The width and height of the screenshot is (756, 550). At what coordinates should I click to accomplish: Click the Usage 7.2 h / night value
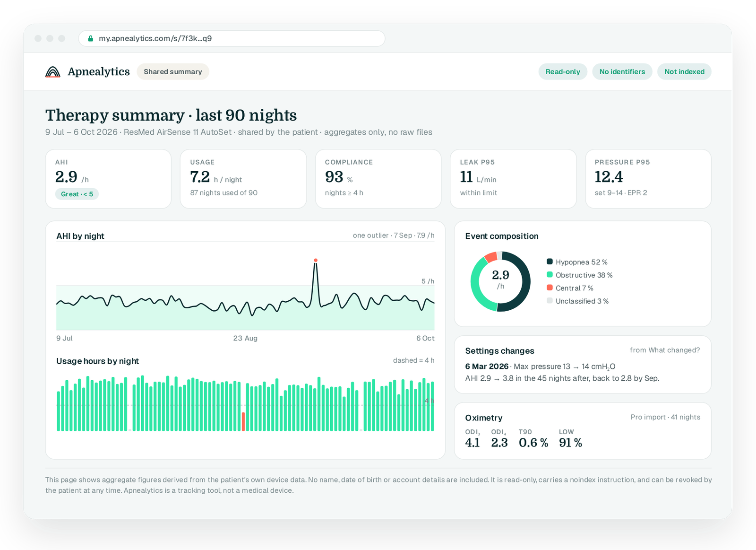[216, 177]
